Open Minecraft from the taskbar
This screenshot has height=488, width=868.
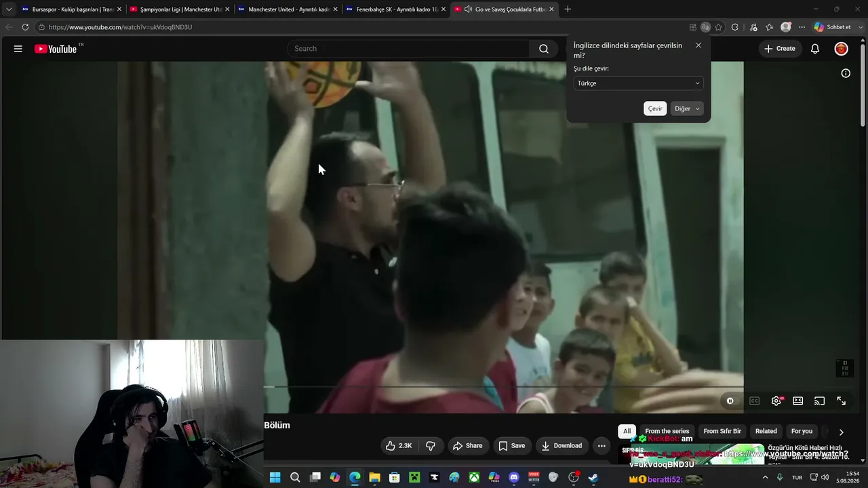point(414,477)
